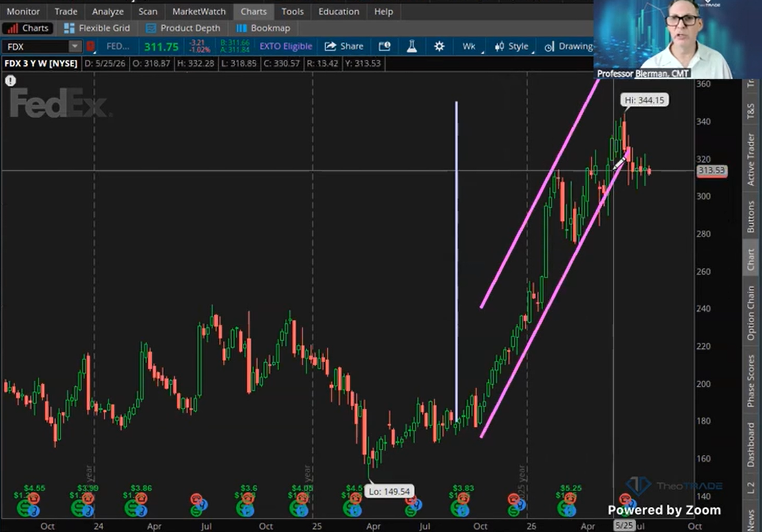Open the Product Depth sub-tab
762x532 pixels.
(183, 28)
